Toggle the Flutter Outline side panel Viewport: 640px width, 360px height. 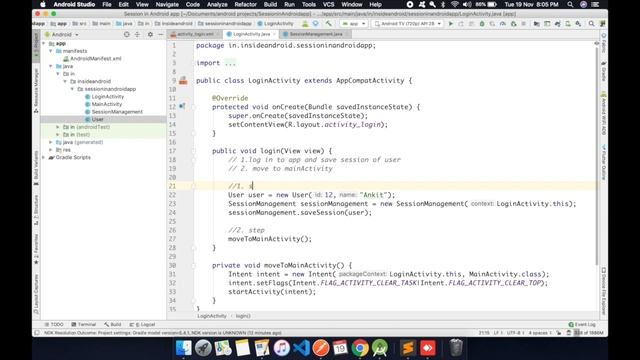[x=603, y=162]
